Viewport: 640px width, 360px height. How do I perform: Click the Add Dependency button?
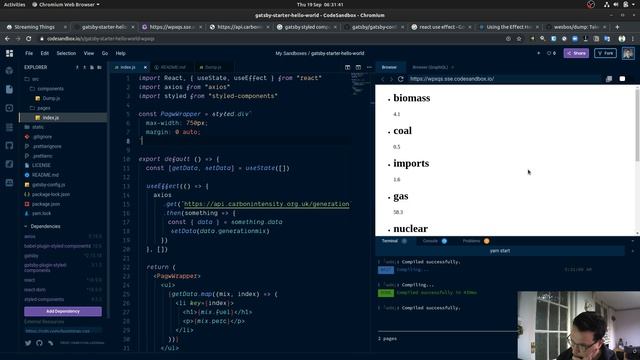click(x=63, y=311)
